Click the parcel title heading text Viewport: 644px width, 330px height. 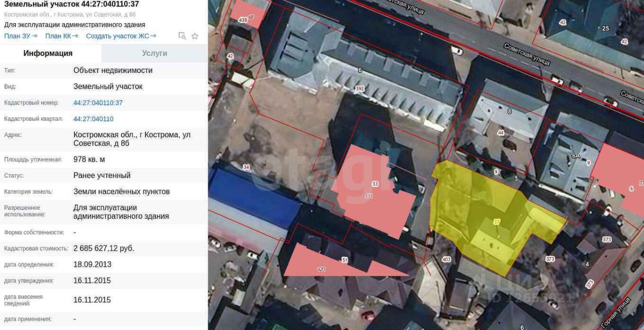[71, 5]
